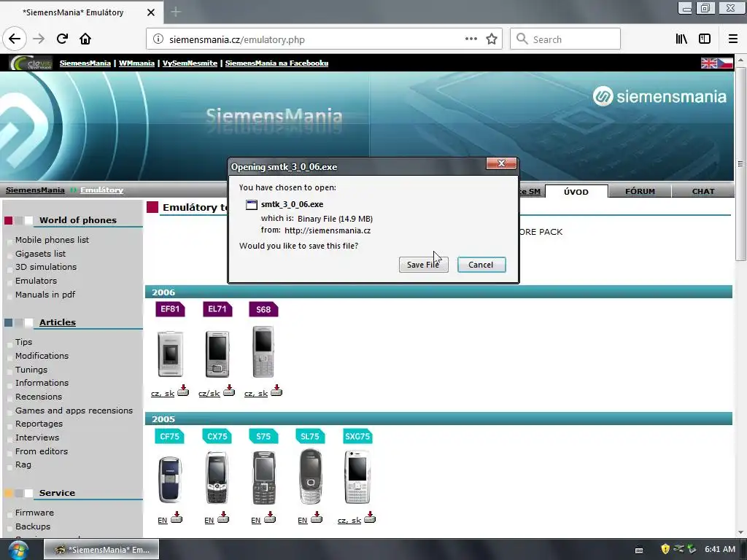747x560 pixels.
Task: Open Mobile phones list in sidebar
Action: pyautogui.click(x=52, y=240)
